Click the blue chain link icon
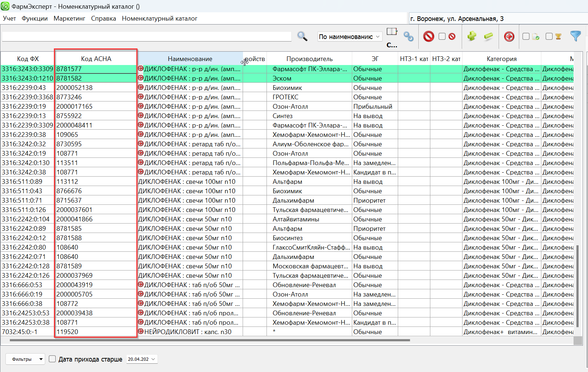Image resolution: width=588 pixels, height=372 pixels. [408, 36]
